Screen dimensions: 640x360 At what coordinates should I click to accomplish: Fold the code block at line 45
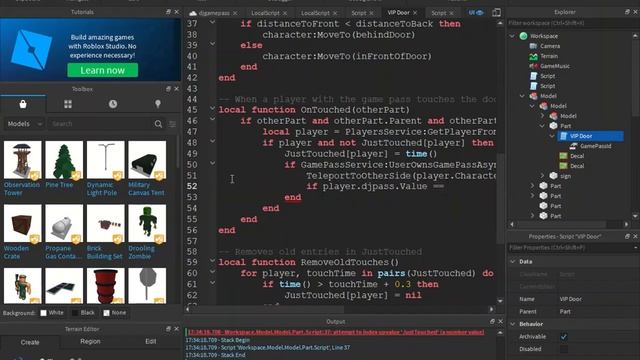click(x=212, y=109)
